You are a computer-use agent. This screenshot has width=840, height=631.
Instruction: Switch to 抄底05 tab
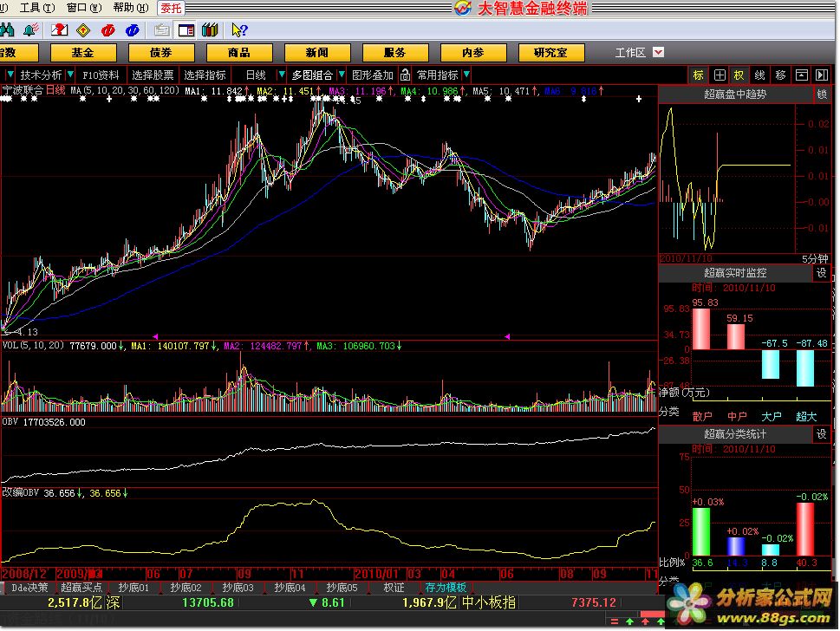tap(342, 588)
